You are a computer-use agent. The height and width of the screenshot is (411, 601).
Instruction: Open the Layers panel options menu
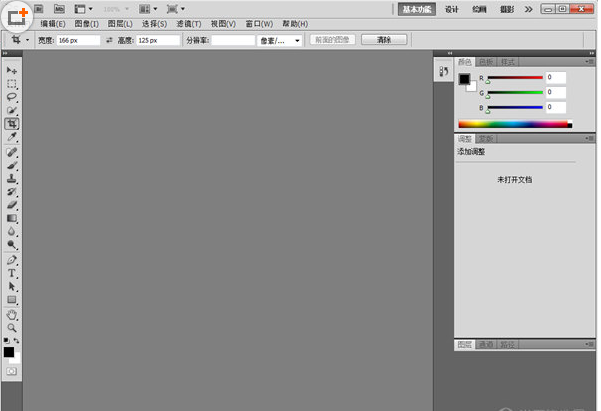590,344
